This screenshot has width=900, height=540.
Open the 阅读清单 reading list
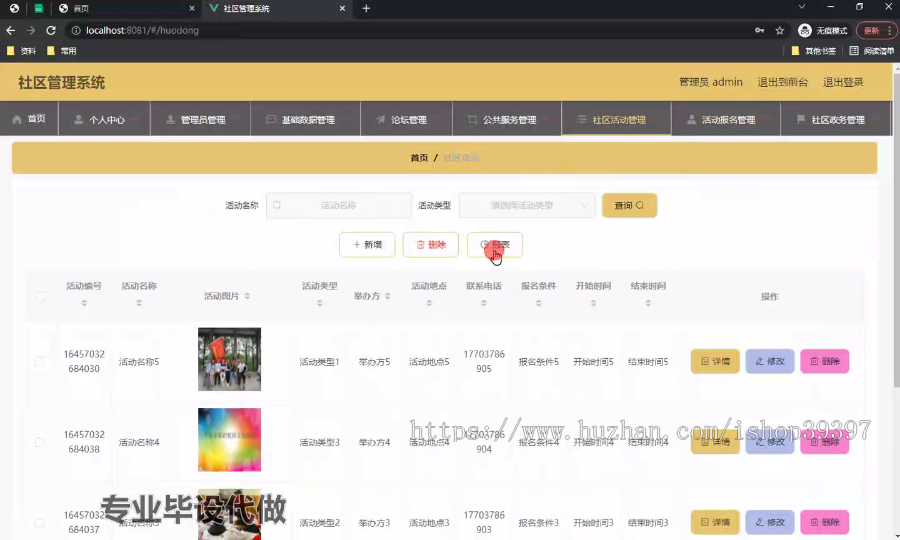click(872, 51)
